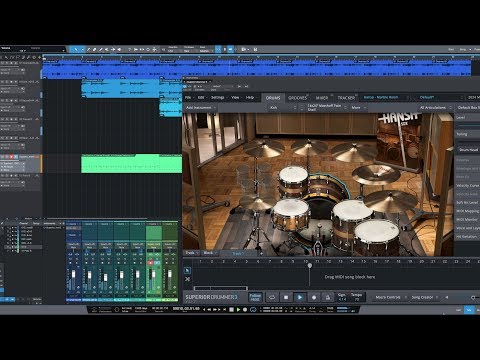
Task: Mute the first track in the track list
Action: [x=3, y=63]
